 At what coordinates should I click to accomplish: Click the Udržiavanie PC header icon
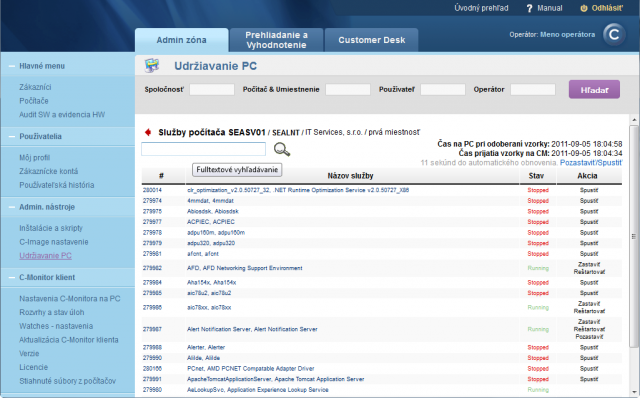pos(152,65)
